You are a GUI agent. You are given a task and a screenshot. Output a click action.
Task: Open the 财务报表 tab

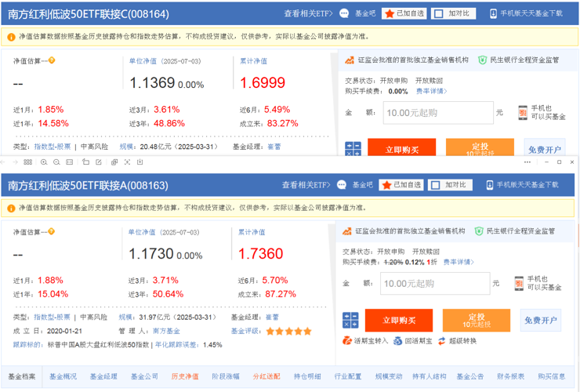(510, 376)
